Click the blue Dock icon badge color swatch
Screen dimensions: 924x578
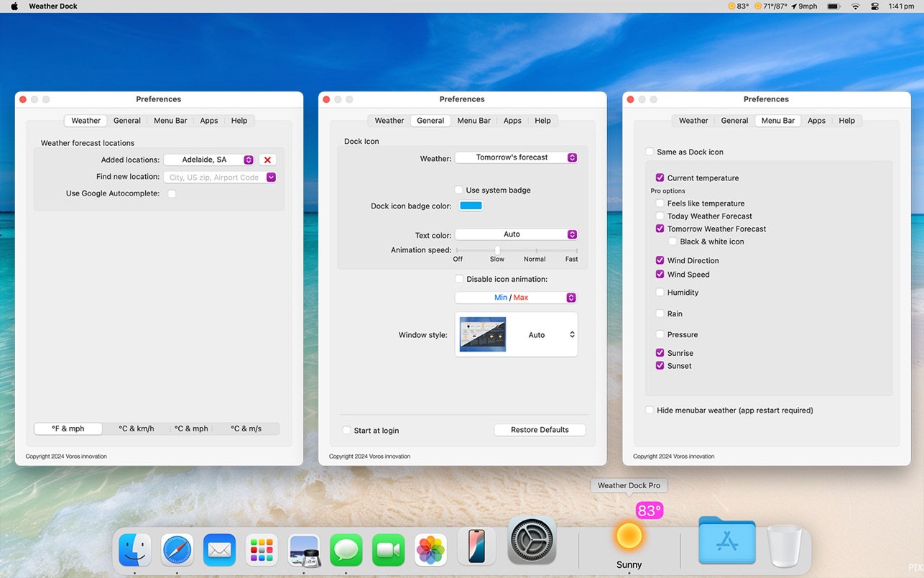471,206
